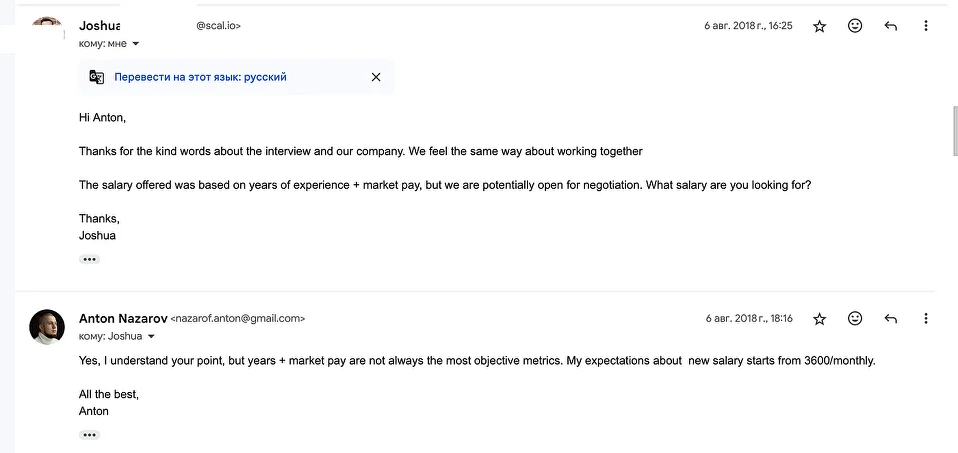The width and height of the screenshot is (958, 453).
Task: Star Joshua's email from 16:25
Action: coord(819,26)
